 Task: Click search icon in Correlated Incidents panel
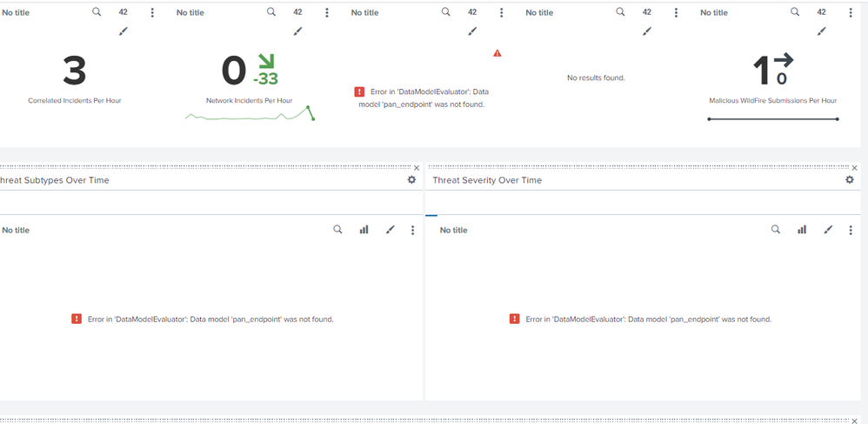coord(97,12)
